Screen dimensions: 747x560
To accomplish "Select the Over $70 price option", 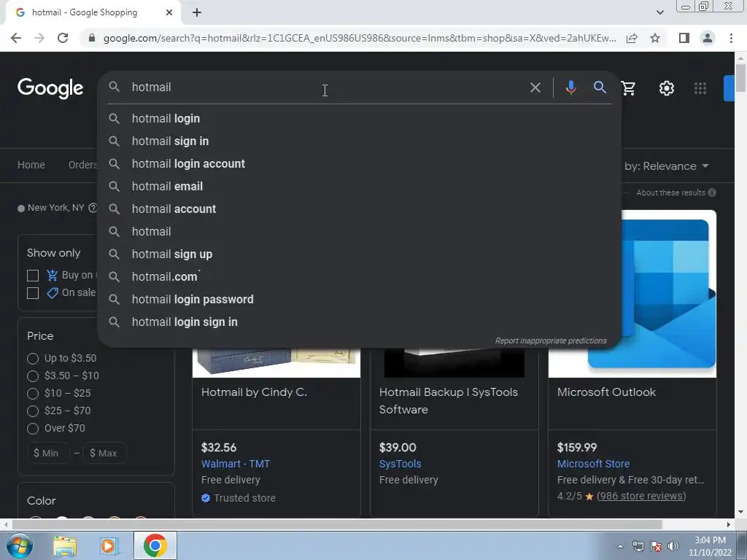I will coord(32,429).
